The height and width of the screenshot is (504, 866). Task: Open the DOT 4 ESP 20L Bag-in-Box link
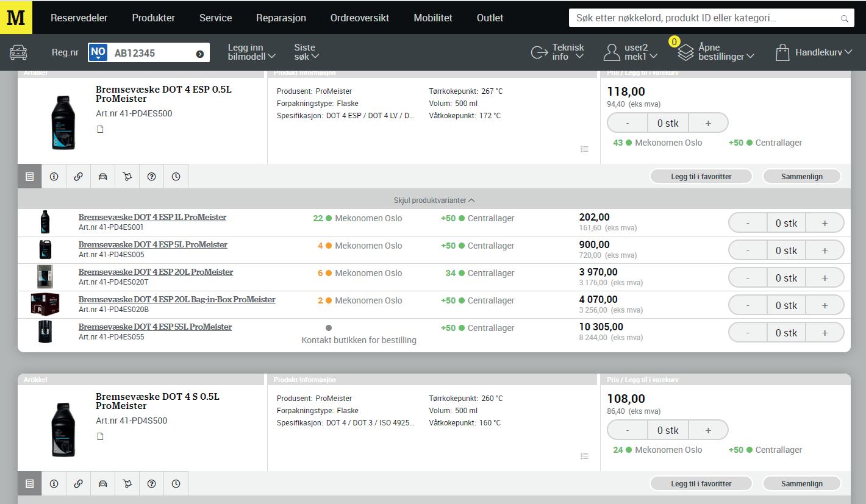(x=177, y=300)
